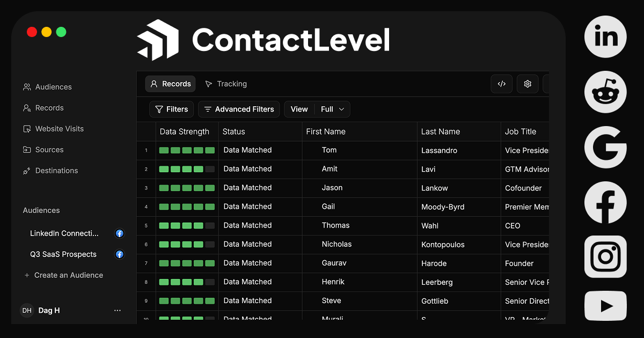Click the ContactLevel logo mark
644x338 pixels.
(x=158, y=40)
